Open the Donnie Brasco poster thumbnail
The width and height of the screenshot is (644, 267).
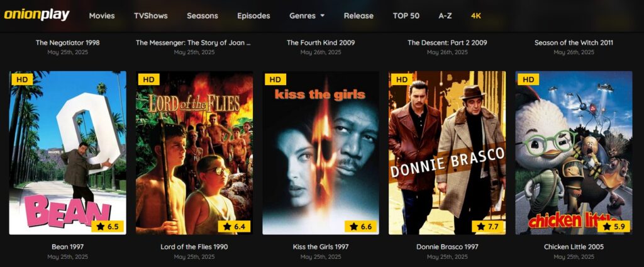pos(447,152)
